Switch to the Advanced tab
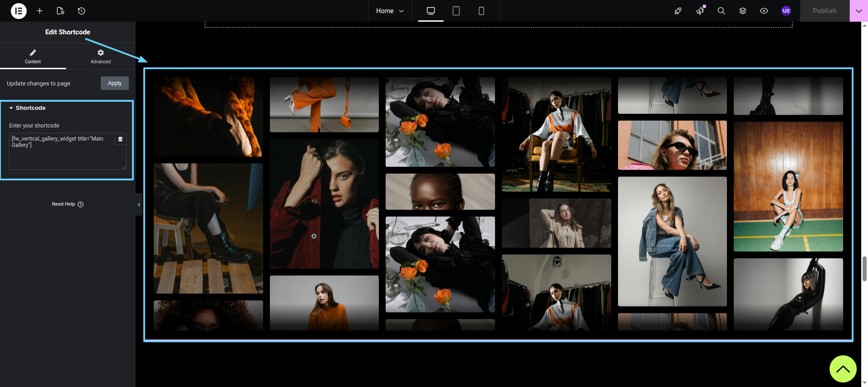Image resolution: width=868 pixels, height=387 pixels. [100, 57]
